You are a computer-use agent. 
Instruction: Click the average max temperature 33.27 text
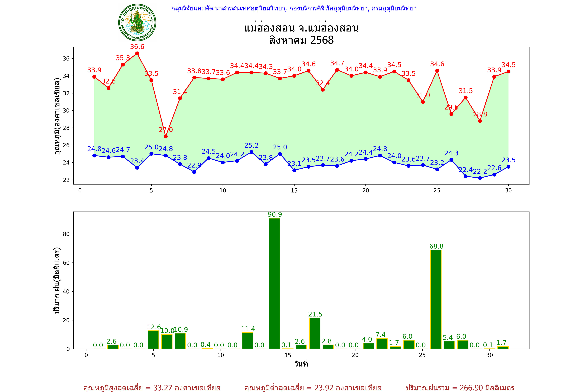coord(152,388)
